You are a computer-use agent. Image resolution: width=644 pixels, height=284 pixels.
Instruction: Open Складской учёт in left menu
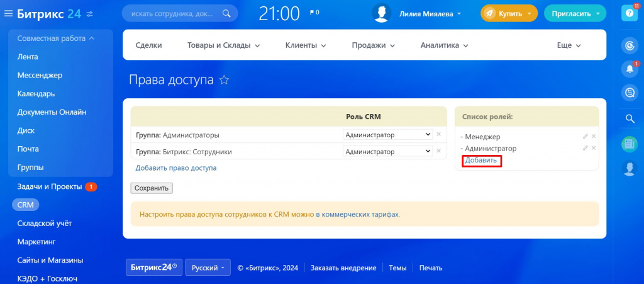point(45,224)
